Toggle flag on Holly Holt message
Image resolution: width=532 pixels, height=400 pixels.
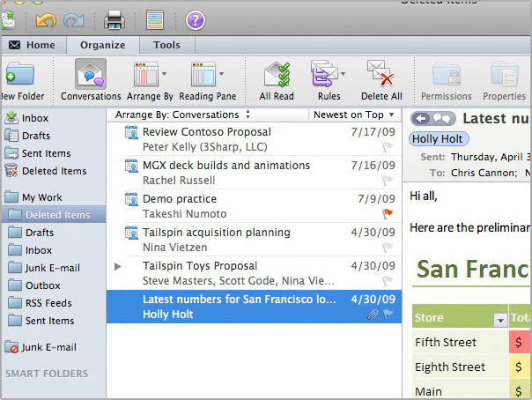click(x=388, y=315)
